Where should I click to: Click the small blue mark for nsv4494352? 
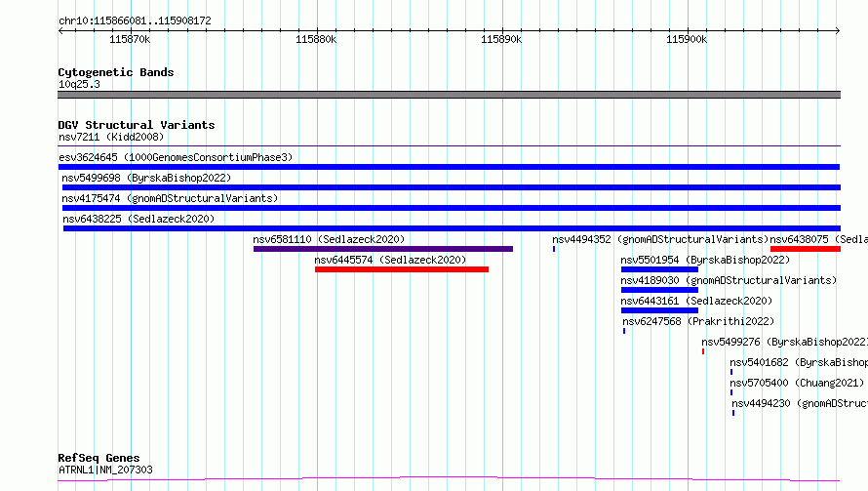(x=554, y=249)
